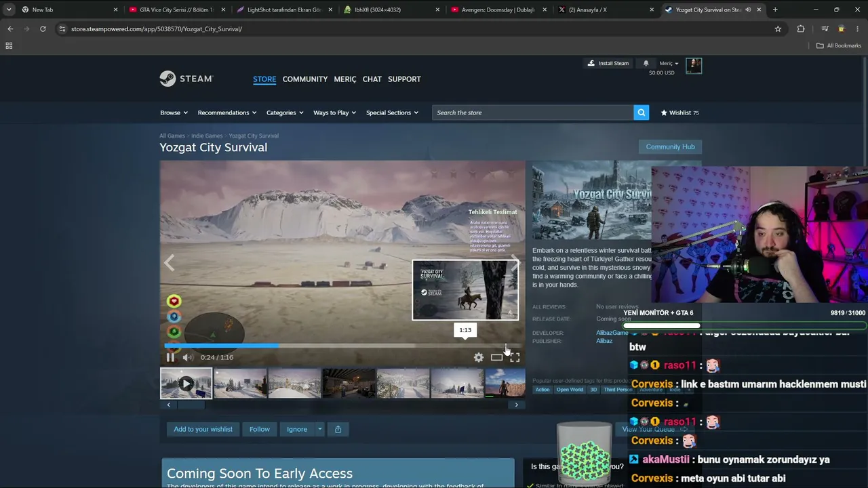The height and width of the screenshot is (488, 868).
Task: Go back with browser back arrow
Action: tap(10, 29)
